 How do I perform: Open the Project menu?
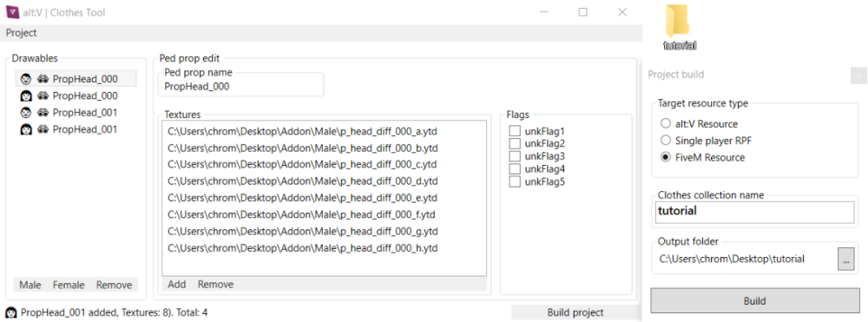(x=21, y=33)
